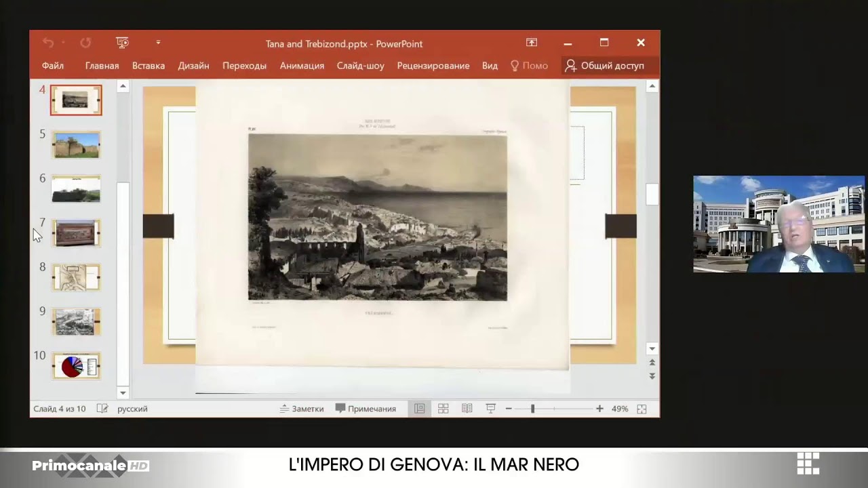Click the Redo/Repeat icon in title bar
868x488 pixels.
click(x=85, y=43)
